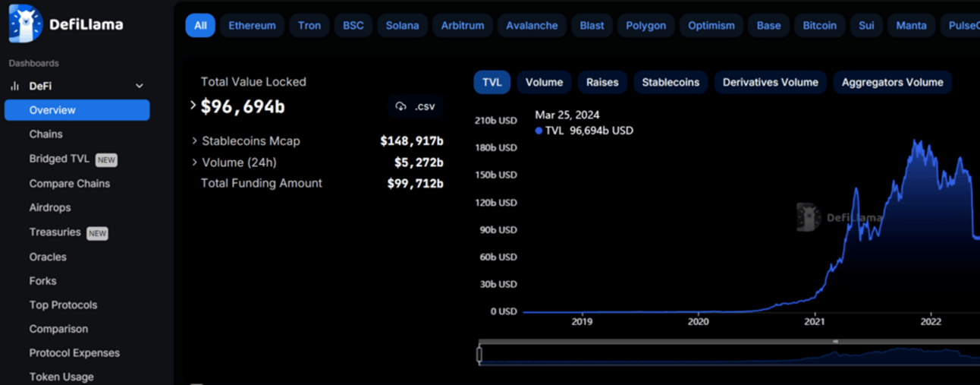Expand the Stablecoins Mcap row

click(195, 140)
